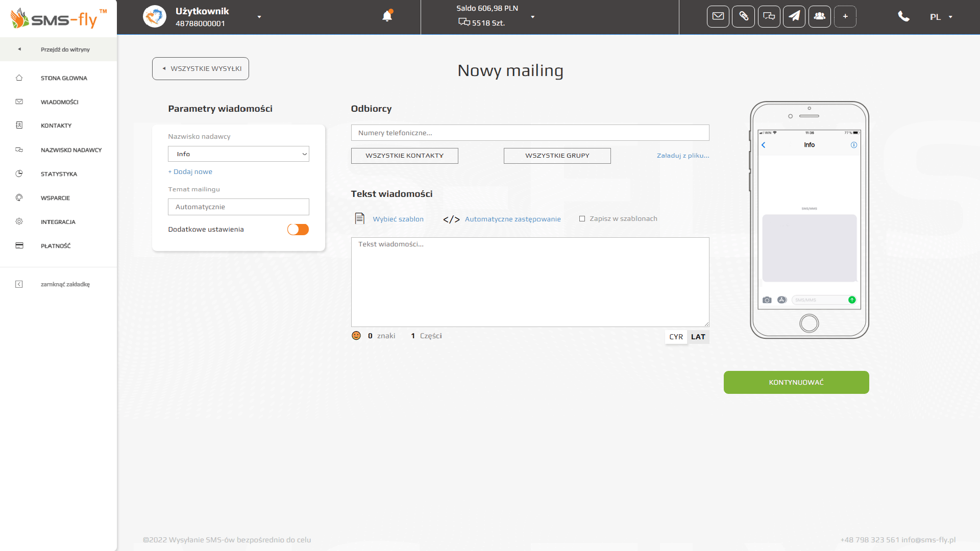980x551 pixels.
Task: Open notifications bell icon
Action: click(x=387, y=16)
